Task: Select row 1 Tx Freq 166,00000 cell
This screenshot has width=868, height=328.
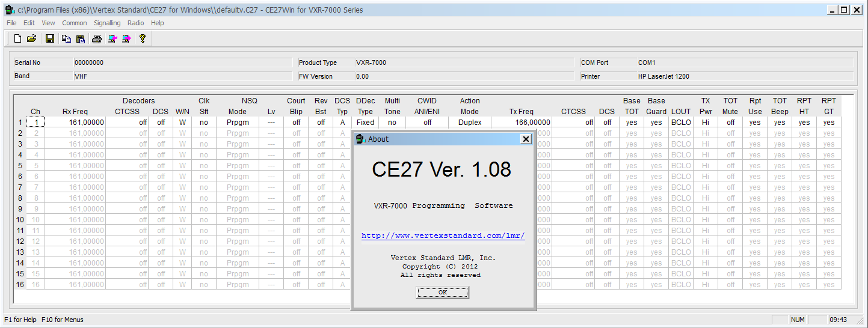Action: coord(522,123)
